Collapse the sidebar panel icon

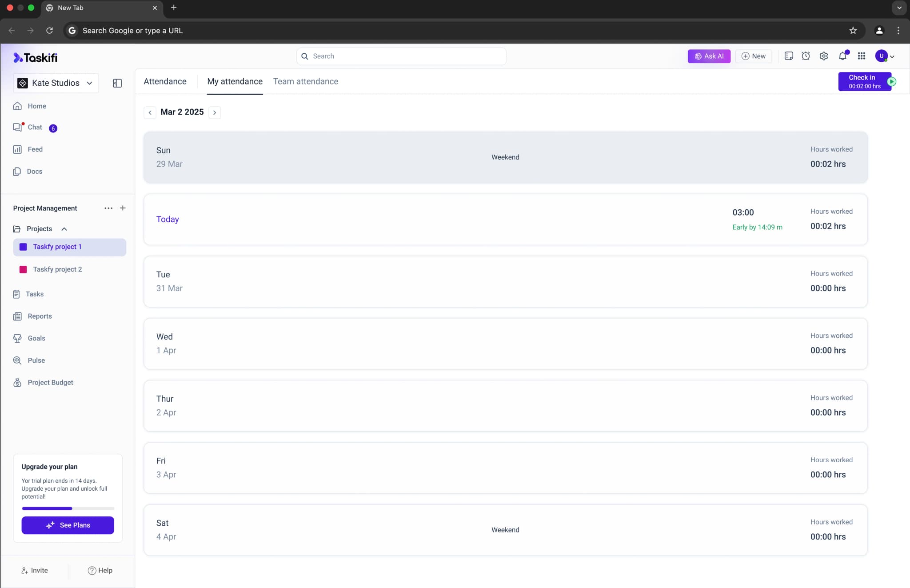click(x=117, y=83)
